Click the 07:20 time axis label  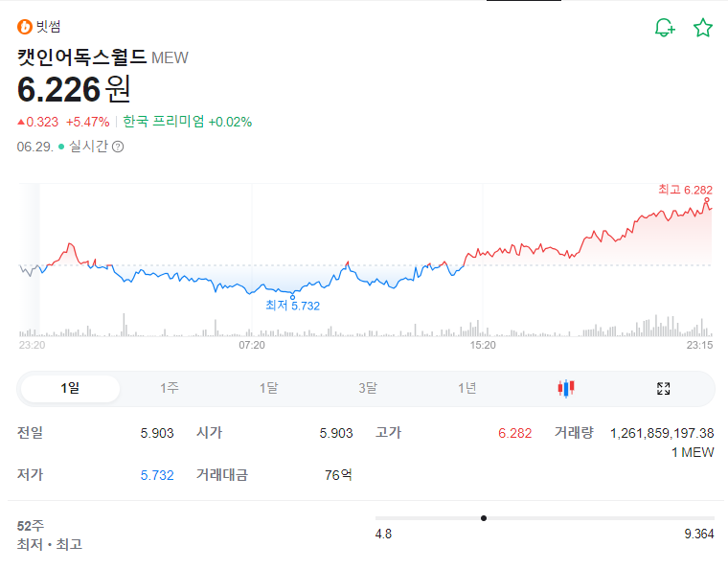tap(252, 345)
